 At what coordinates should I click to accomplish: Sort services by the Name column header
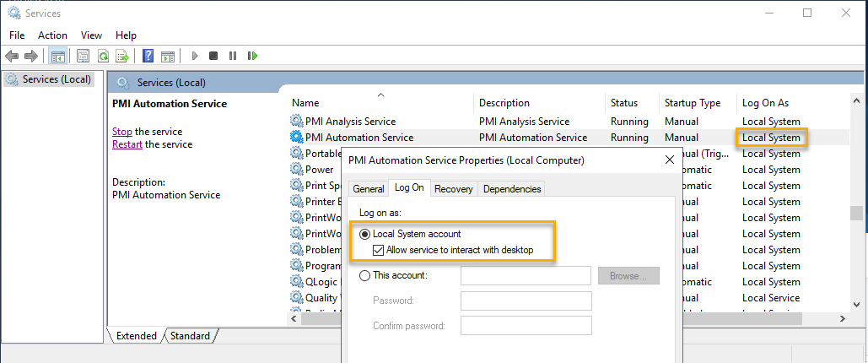pos(381,102)
